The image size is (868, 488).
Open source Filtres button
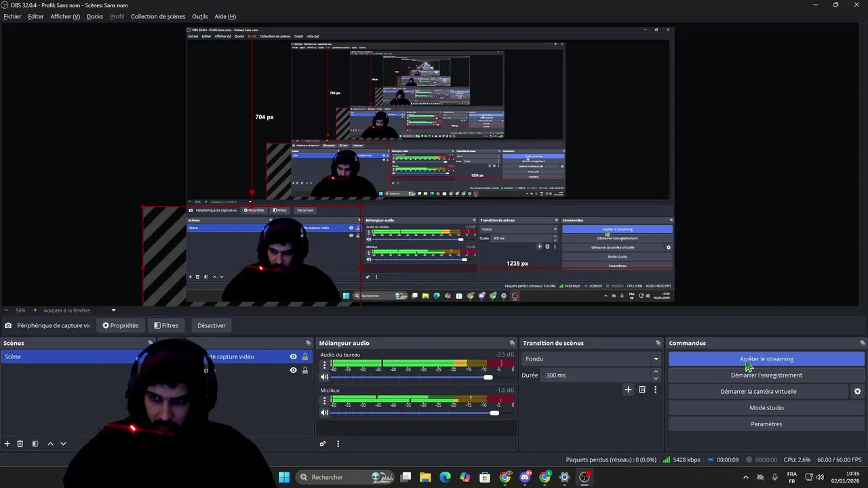[166, 325]
